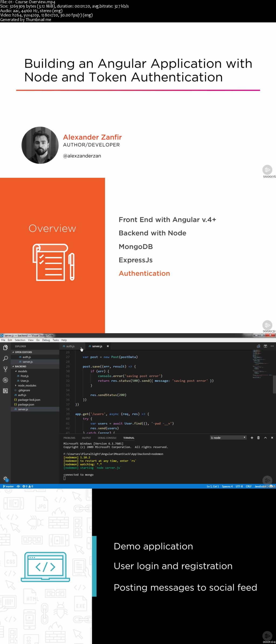Open the Search magnifier in activity bar
The height and width of the screenshot is (644, 276).
click(5, 358)
